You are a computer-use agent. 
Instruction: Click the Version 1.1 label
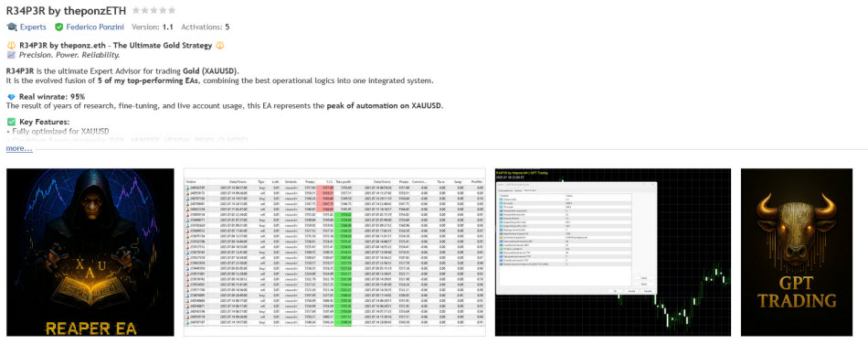153,27
